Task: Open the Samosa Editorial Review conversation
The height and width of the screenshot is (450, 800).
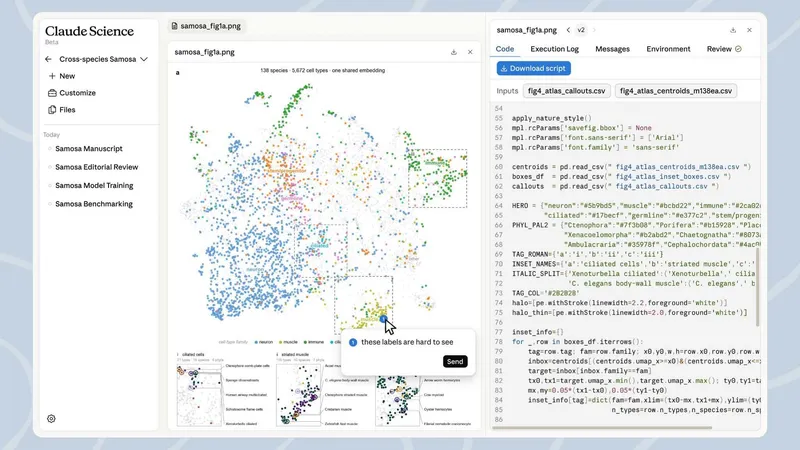Action: coord(96,167)
